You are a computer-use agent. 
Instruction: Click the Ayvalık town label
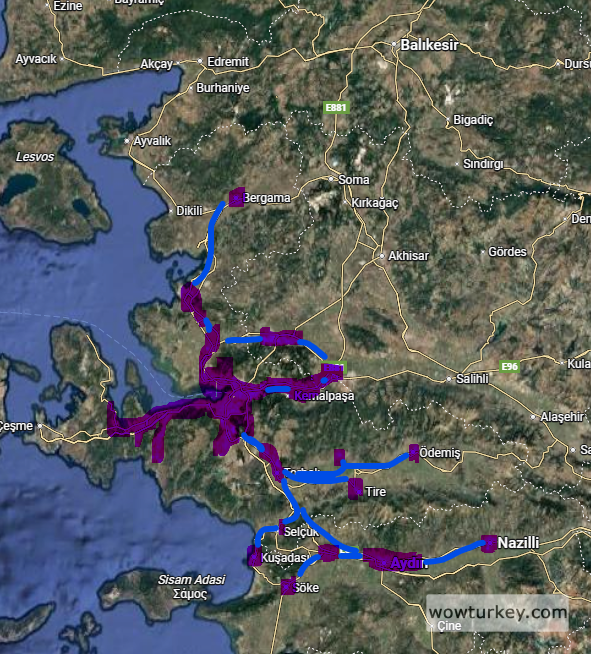point(152,141)
